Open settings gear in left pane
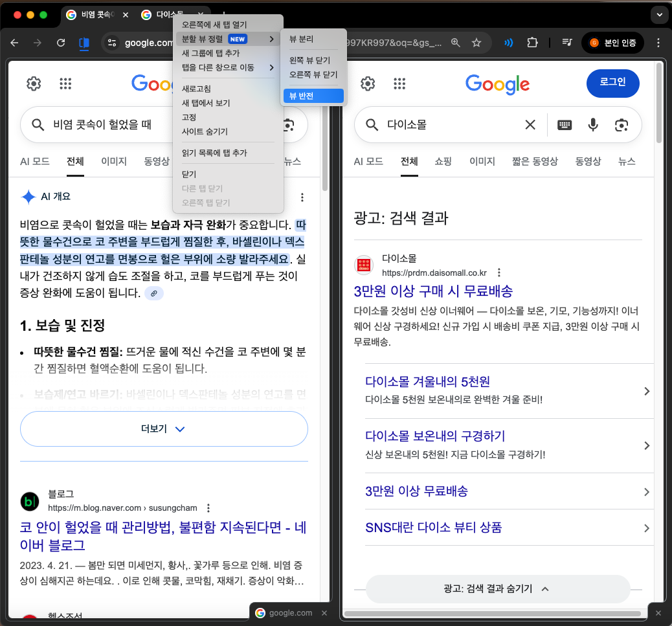 tap(34, 84)
